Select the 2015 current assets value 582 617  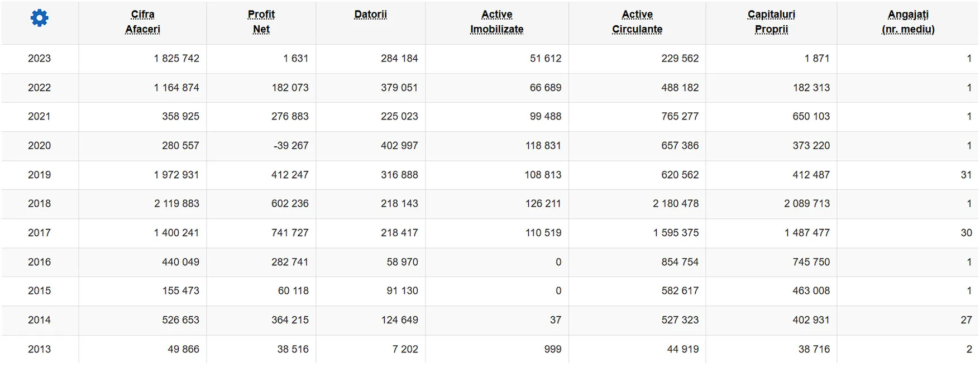point(680,291)
